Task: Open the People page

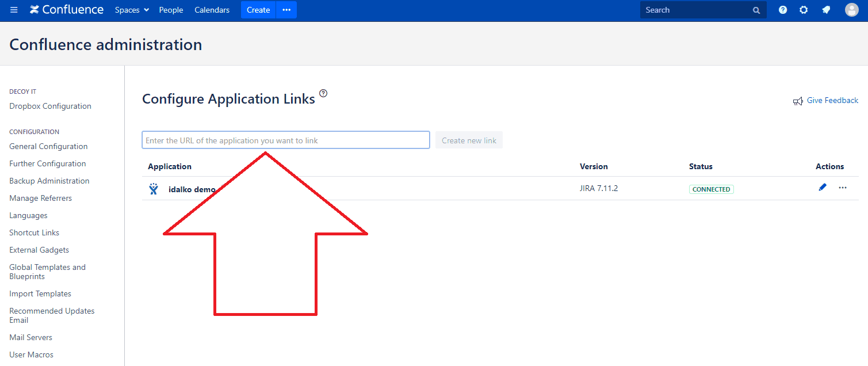Action: click(170, 10)
